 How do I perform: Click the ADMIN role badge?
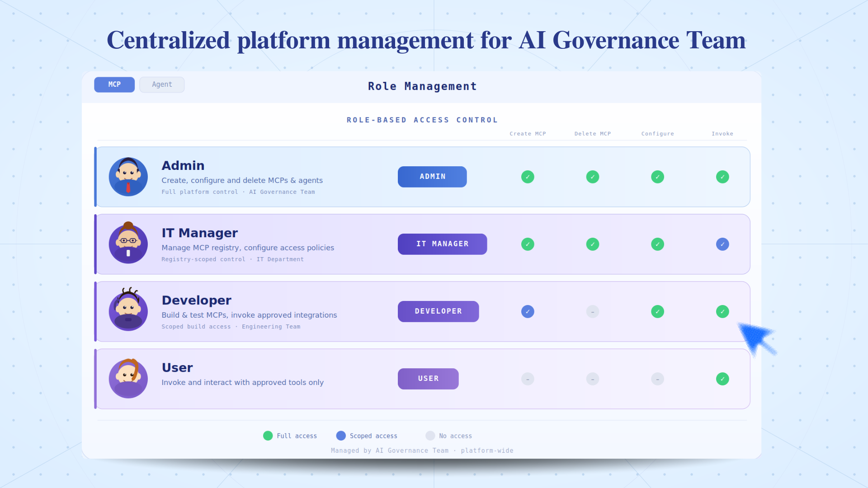[432, 177]
